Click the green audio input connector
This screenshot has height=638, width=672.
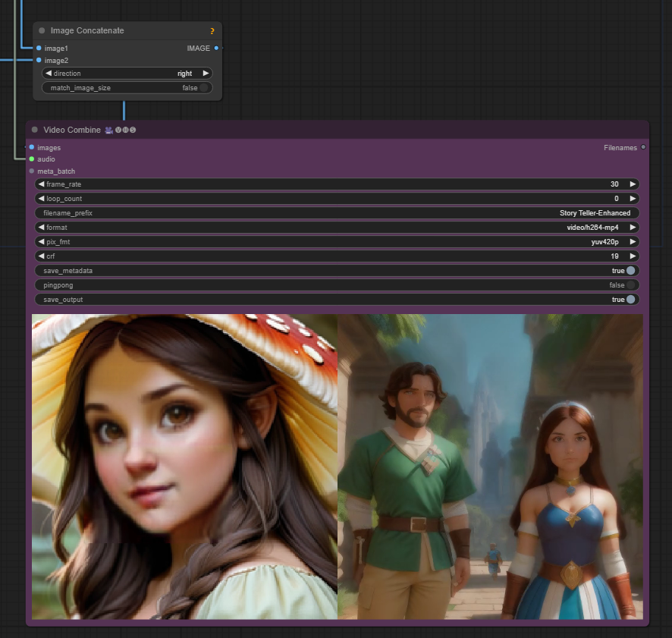click(x=32, y=159)
